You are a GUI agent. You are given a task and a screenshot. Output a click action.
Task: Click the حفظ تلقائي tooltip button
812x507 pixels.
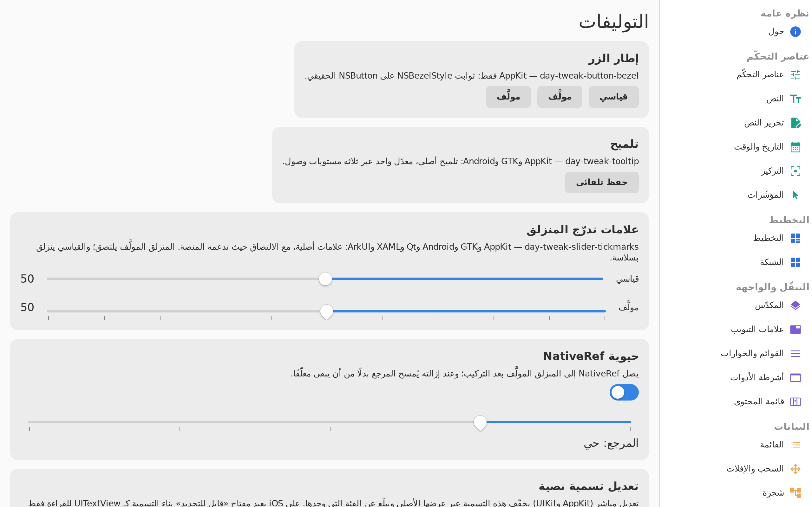pyautogui.click(x=602, y=183)
